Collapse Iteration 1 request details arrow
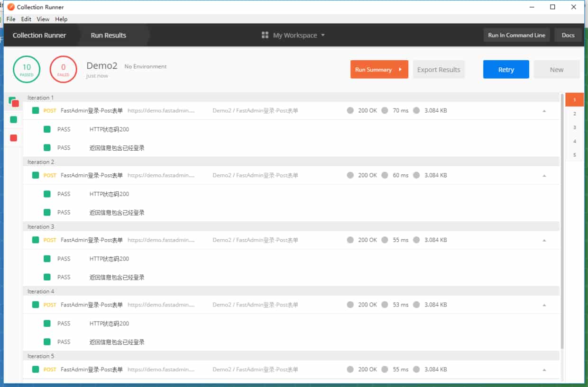This screenshot has height=387, width=588. [544, 111]
